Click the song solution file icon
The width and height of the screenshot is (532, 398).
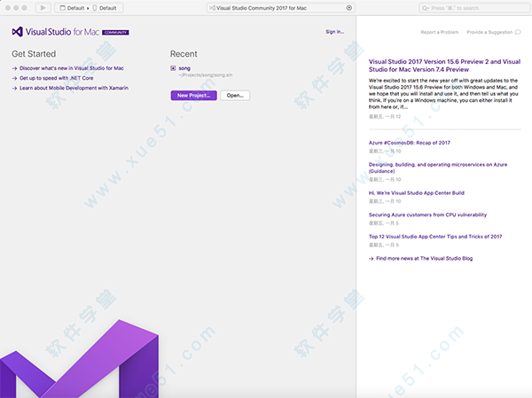(x=173, y=68)
